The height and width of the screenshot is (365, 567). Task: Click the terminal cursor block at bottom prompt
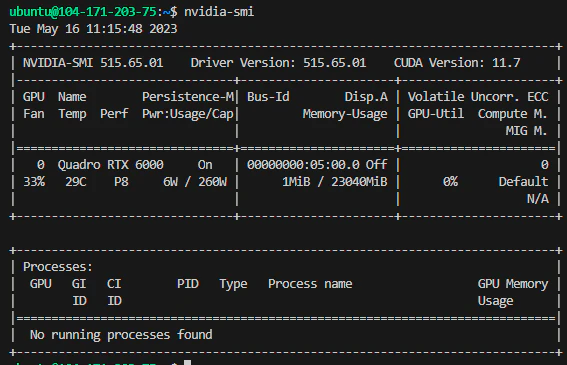click(187, 362)
